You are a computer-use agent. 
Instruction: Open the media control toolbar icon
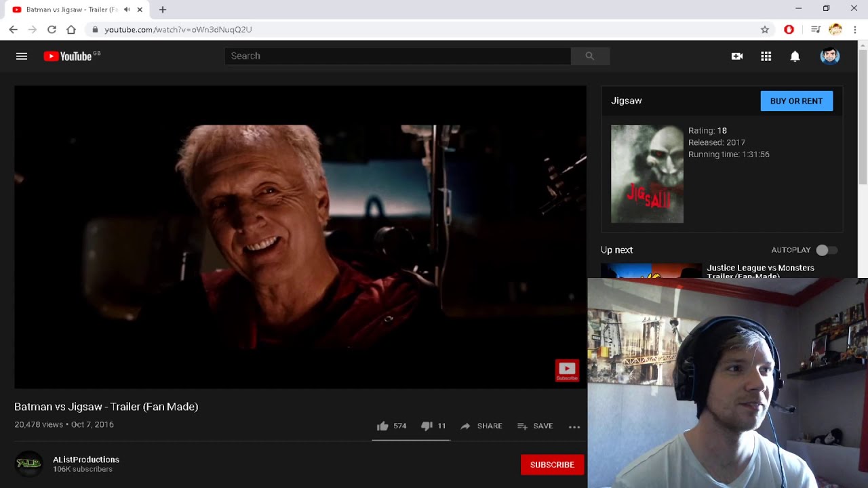click(x=816, y=30)
